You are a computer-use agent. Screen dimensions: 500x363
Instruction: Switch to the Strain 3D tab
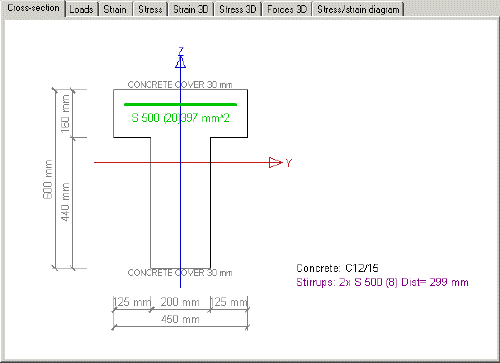coord(191,9)
